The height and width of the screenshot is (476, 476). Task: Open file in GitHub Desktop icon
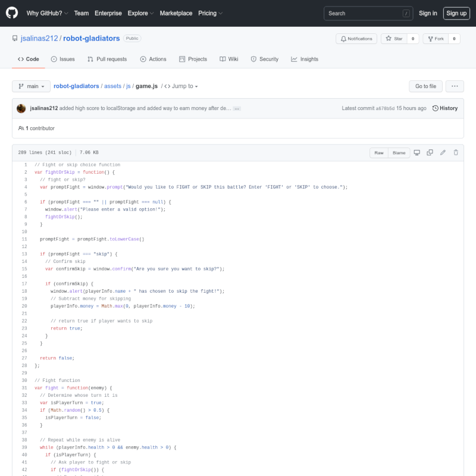[416, 153]
